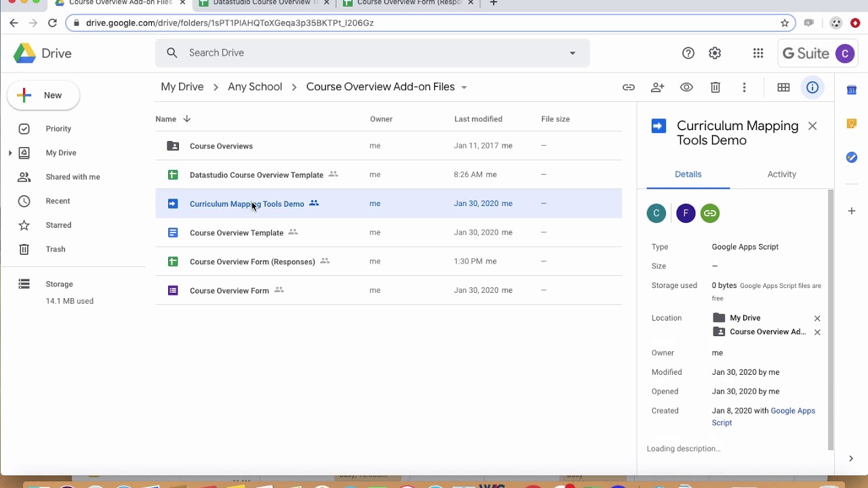Viewport: 868px width, 488px height.
Task: Open search options dropdown arrow
Action: coord(572,53)
